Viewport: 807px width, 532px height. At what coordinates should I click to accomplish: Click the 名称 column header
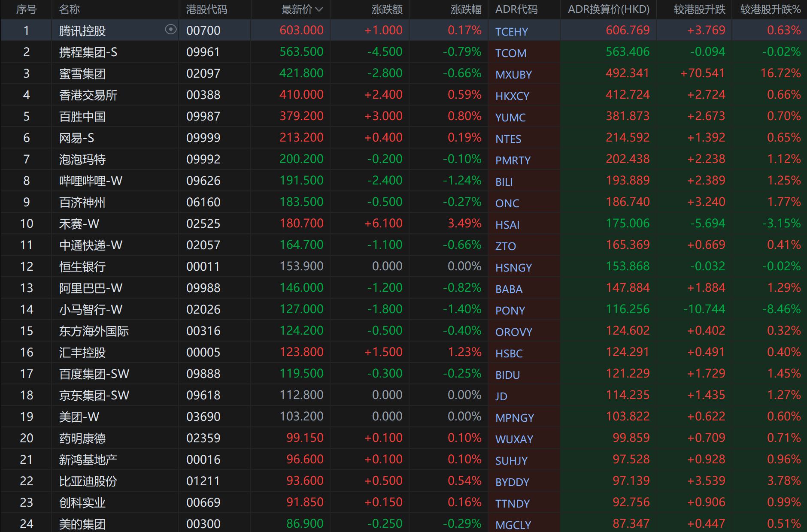70,9
